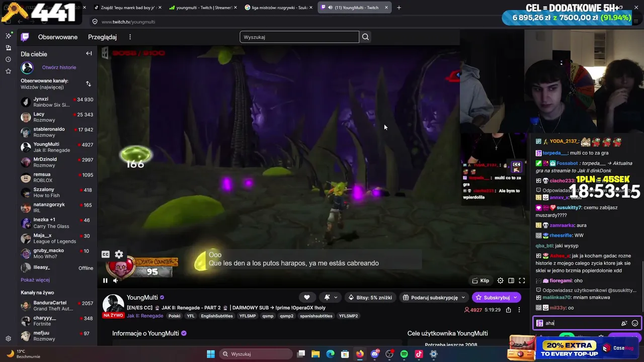Open the Przeglądaj tab
Image resolution: width=644 pixels, height=362 pixels.
(x=102, y=37)
